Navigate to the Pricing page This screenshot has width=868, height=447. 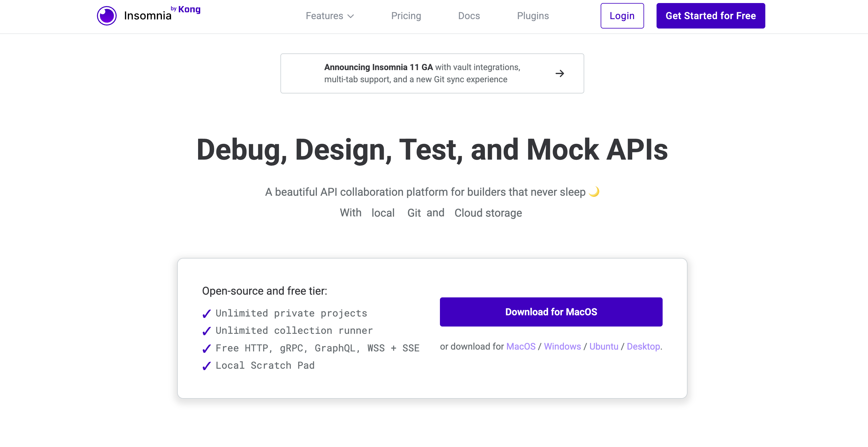tap(406, 16)
